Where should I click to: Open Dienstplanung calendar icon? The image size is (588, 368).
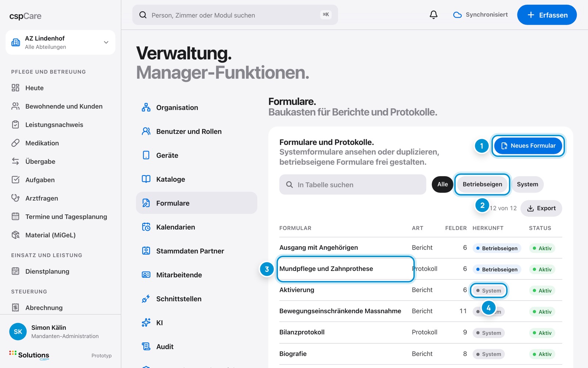coord(15,271)
